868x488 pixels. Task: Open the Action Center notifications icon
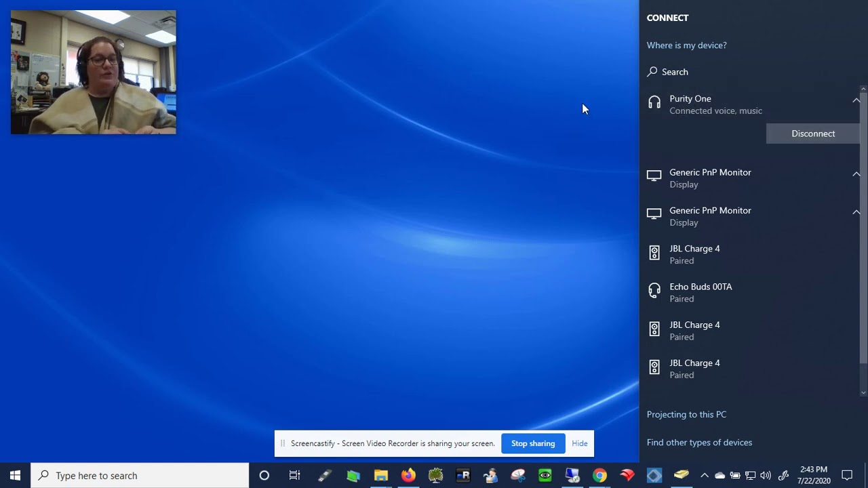pos(847,475)
